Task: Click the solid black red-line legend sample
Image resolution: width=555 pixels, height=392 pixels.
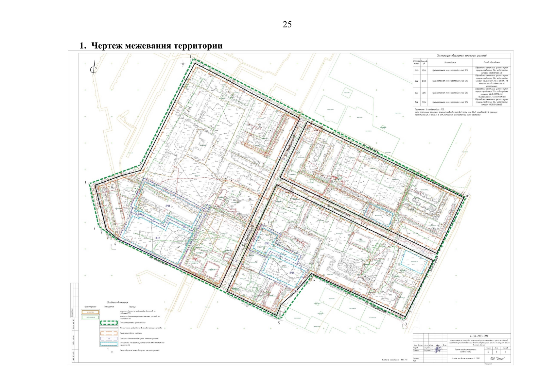Action: pyautogui.click(x=109, y=328)
